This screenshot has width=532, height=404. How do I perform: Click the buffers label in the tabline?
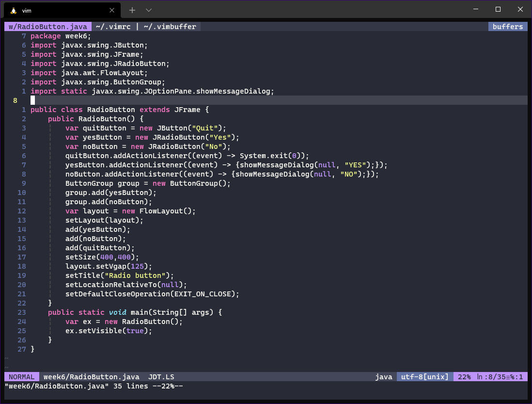coord(507,27)
